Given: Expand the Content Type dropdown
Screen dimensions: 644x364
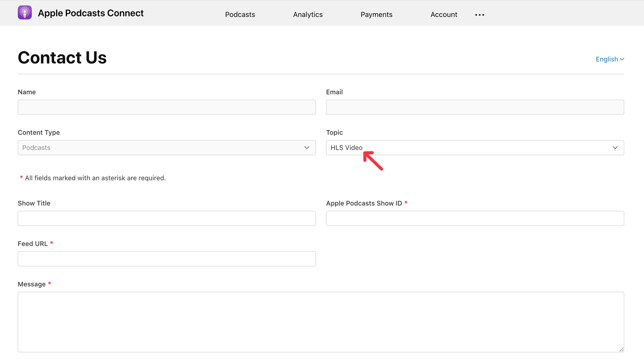Looking at the screenshot, I should pos(167,148).
